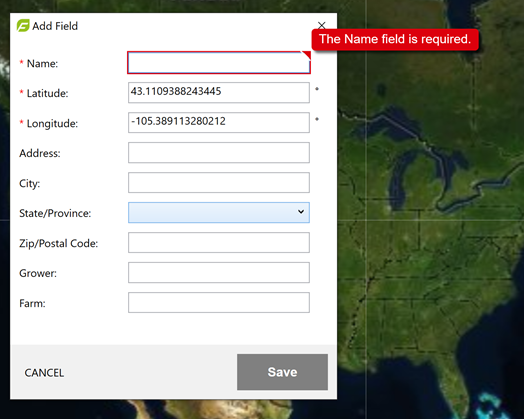Open the State/Province dropdown
524x419 pixels.
point(219,213)
